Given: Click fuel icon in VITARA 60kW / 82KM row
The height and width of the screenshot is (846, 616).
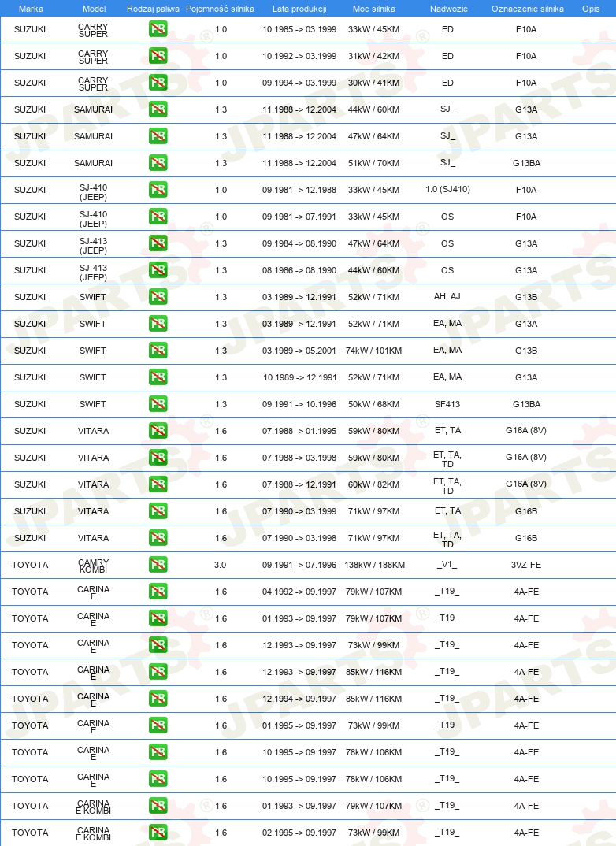Looking at the screenshot, I should tap(158, 484).
